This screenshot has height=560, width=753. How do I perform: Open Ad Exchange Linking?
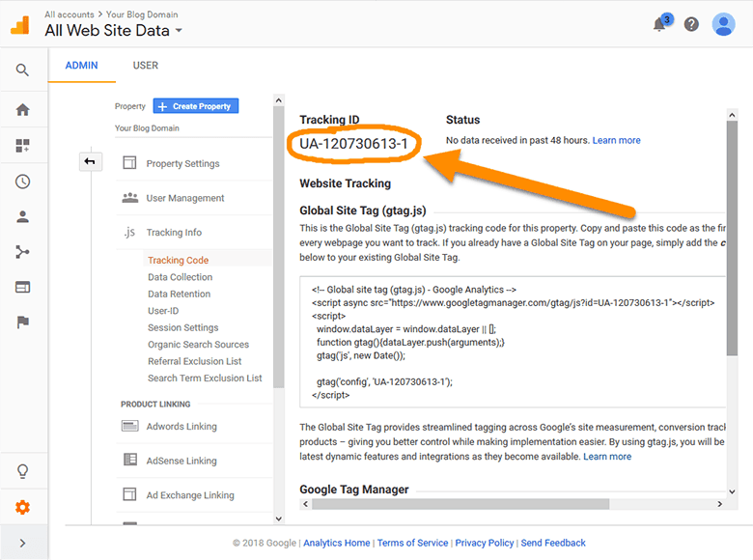pyautogui.click(x=190, y=495)
